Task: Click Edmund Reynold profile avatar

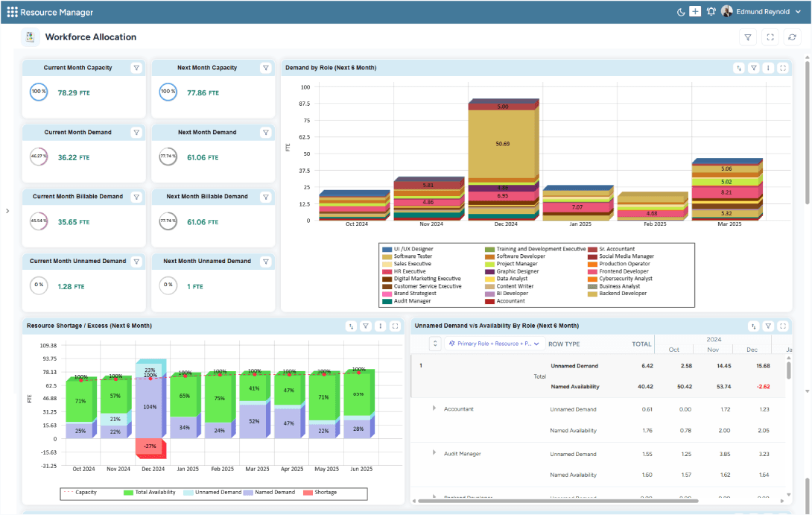Action: pyautogui.click(x=727, y=11)
